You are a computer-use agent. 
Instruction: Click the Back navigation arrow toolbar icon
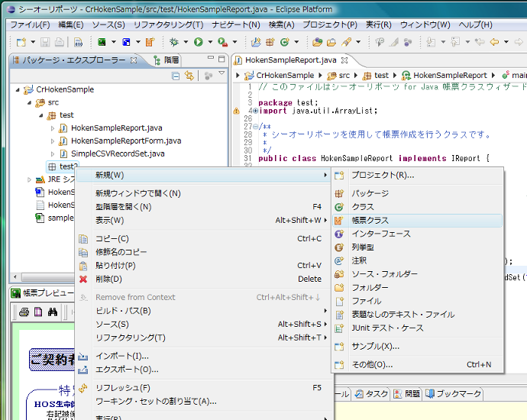pos(494,42)
